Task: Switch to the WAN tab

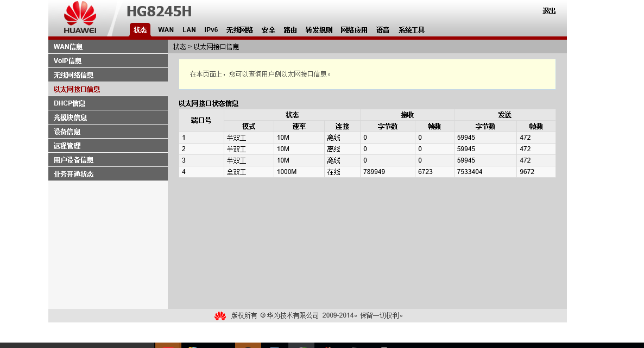Action: [x=166, y=30]
